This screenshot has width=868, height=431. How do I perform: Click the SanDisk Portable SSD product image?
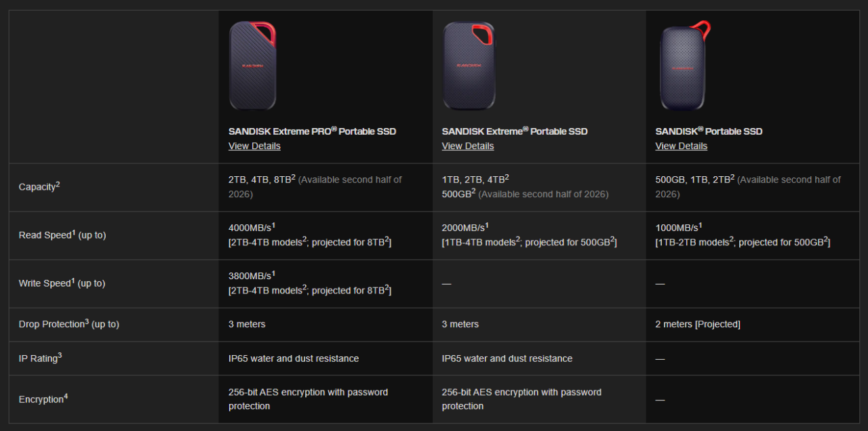pyautogui.click(x=682, y=66)
